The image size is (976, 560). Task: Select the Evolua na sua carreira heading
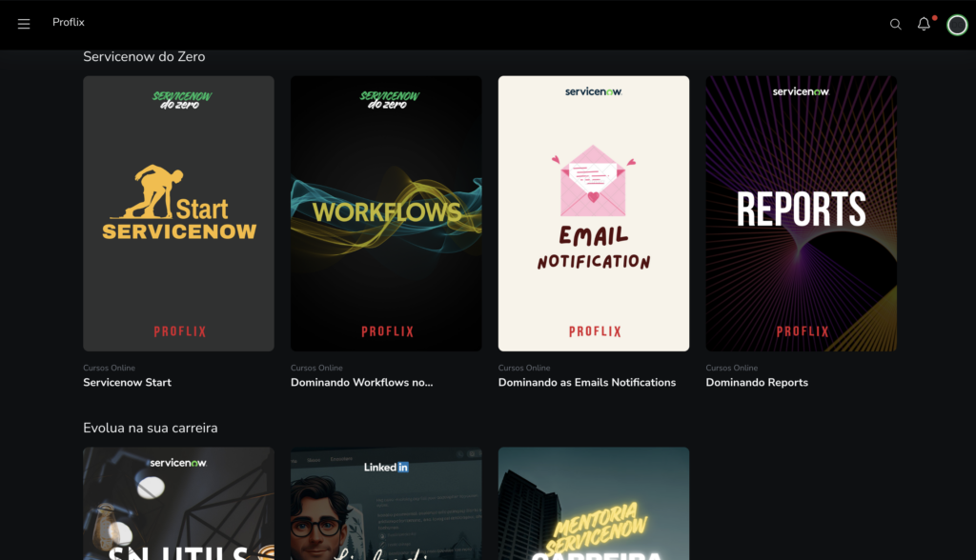(x=150, y=429)
